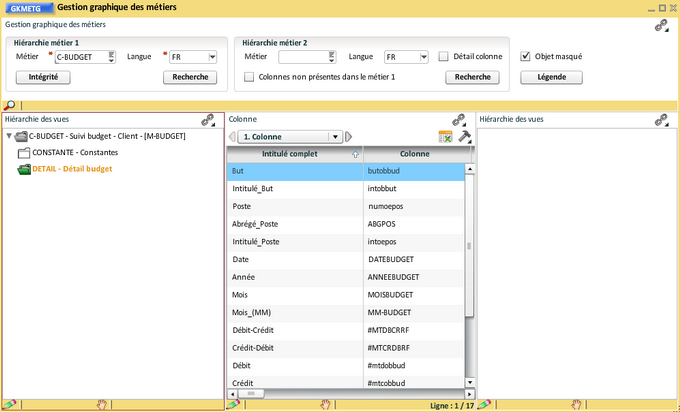The image size is (680, 412).
Task: Uncheck the Objet masqué checkbox
Action: 526,57
